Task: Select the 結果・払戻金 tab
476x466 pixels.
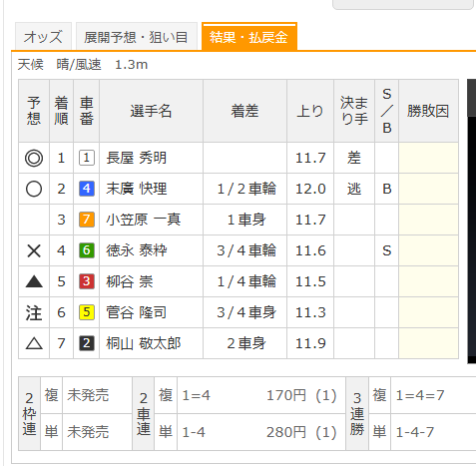Action: (x=249, y=37)
